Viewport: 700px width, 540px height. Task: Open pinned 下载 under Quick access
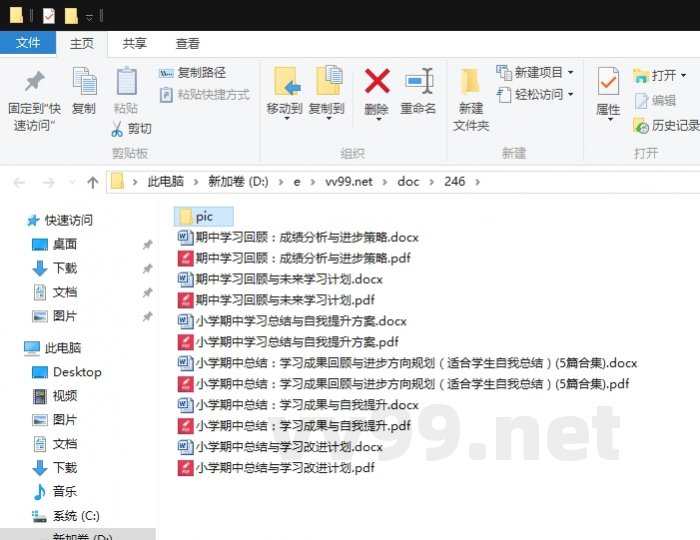pyautogui.click(x=54, y=268)
